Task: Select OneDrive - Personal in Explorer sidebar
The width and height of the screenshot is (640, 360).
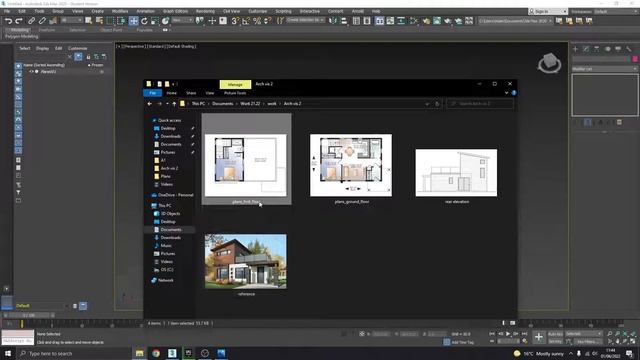Action: click(172, 195)
